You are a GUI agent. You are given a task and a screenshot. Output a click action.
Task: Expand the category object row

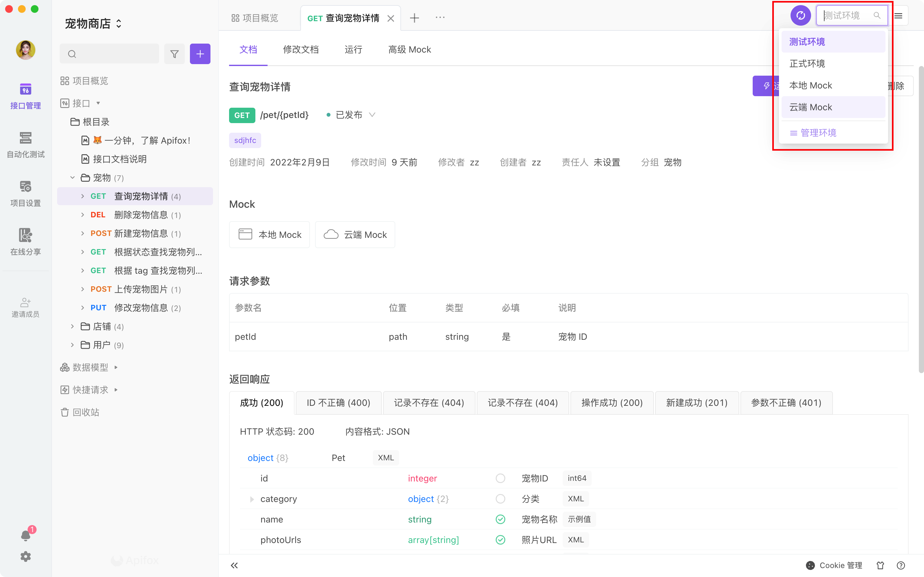(x=252, y=499)
